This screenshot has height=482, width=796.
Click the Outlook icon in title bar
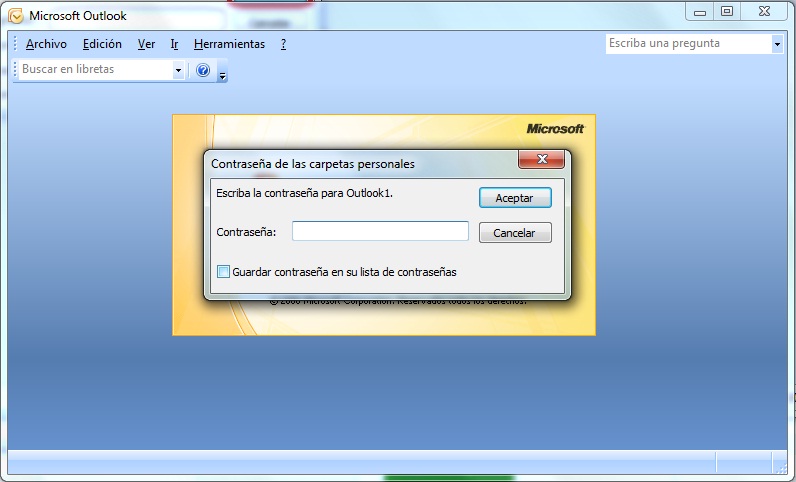(x=16, y=16)
